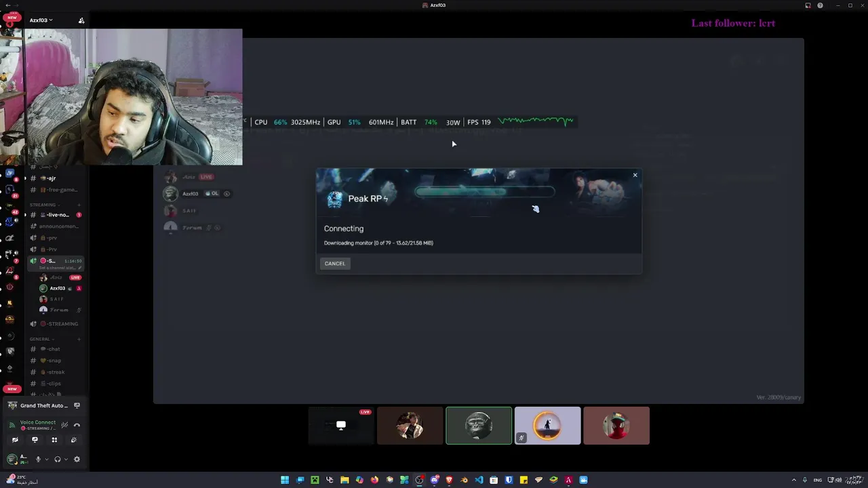Open Firefox from the taskbar
This screenshot has height=488, width=868.
[374, 480]
